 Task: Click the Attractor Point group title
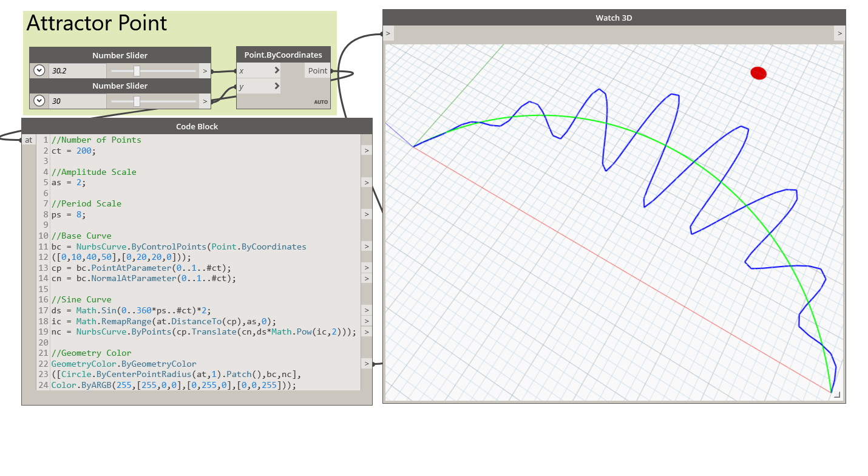tap(97, 23)
